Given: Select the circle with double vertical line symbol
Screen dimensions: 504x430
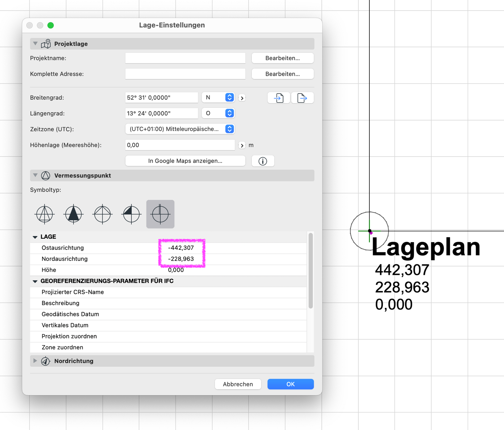Looking at the screenshot, I should click(x=160, y=214).
